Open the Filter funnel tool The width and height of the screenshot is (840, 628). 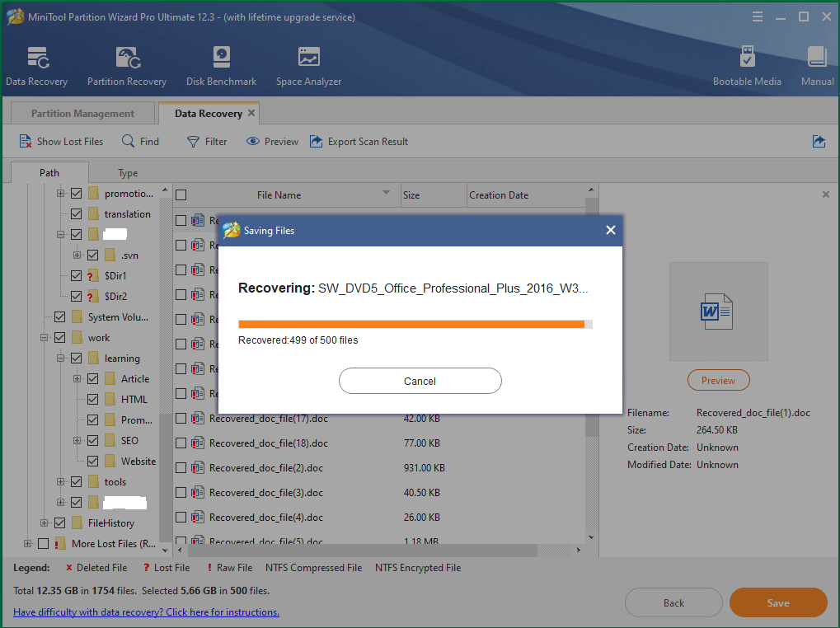207,141
